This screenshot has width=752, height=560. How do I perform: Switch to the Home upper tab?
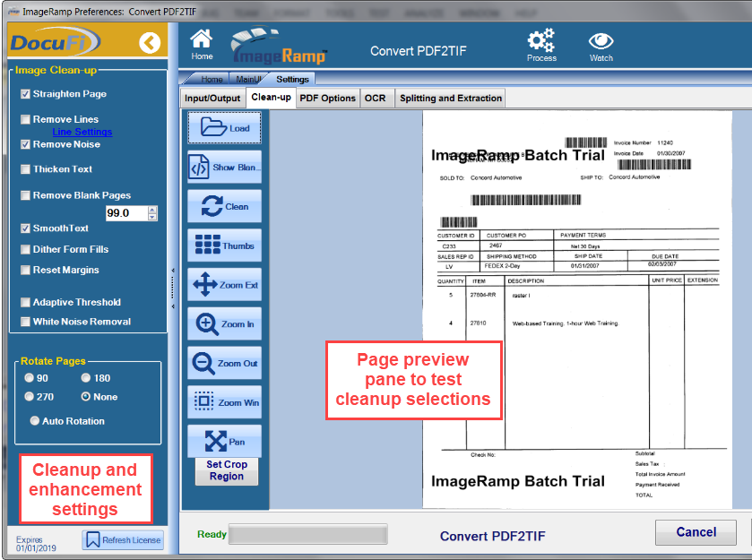point(212,79)
